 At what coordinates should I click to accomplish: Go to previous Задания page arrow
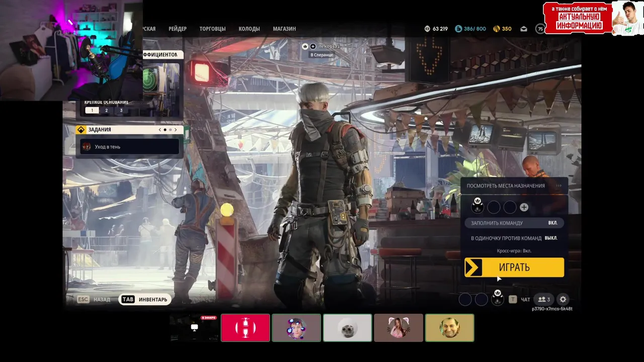(160, 130)
